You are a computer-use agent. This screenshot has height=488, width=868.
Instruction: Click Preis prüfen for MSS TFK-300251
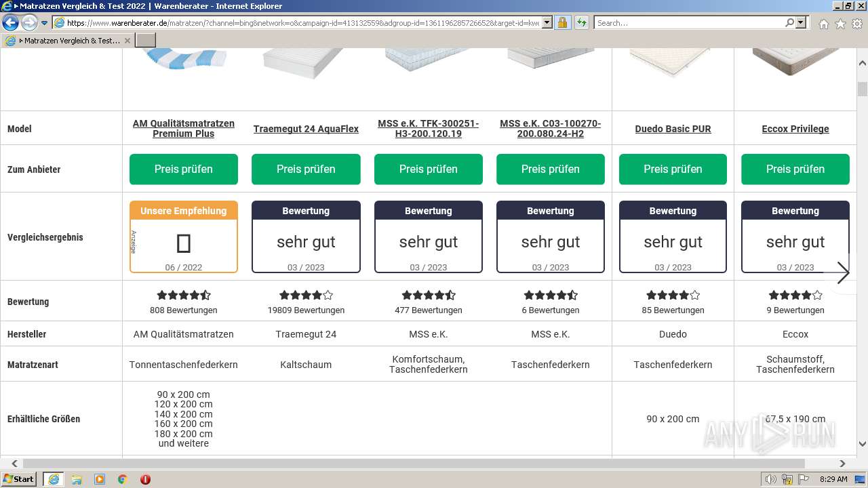click(429, 169)
